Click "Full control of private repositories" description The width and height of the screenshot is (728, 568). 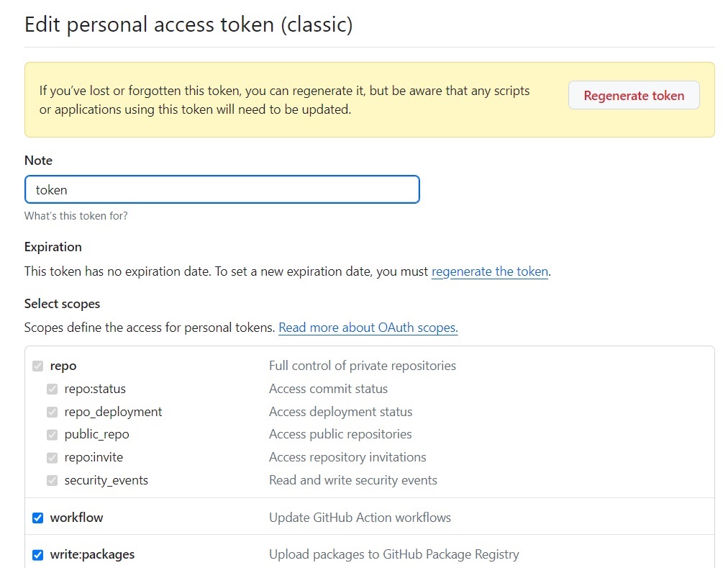(x=363, y=366)
